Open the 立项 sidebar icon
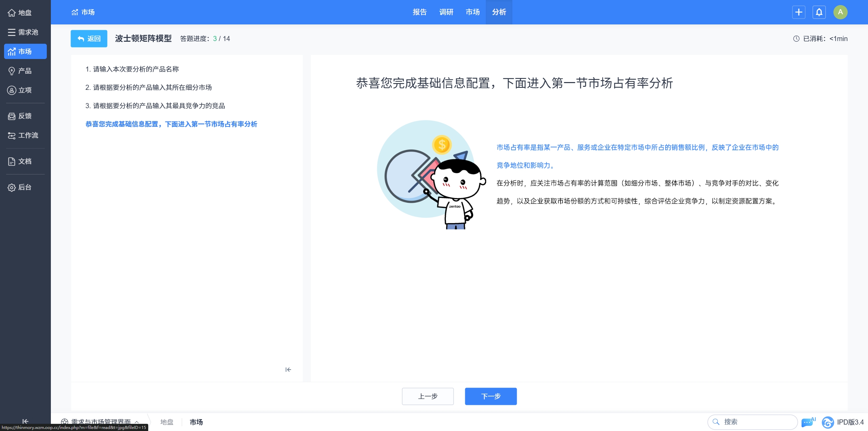Image resolution: width=868 pixels, height=431 pixels. 12,90
